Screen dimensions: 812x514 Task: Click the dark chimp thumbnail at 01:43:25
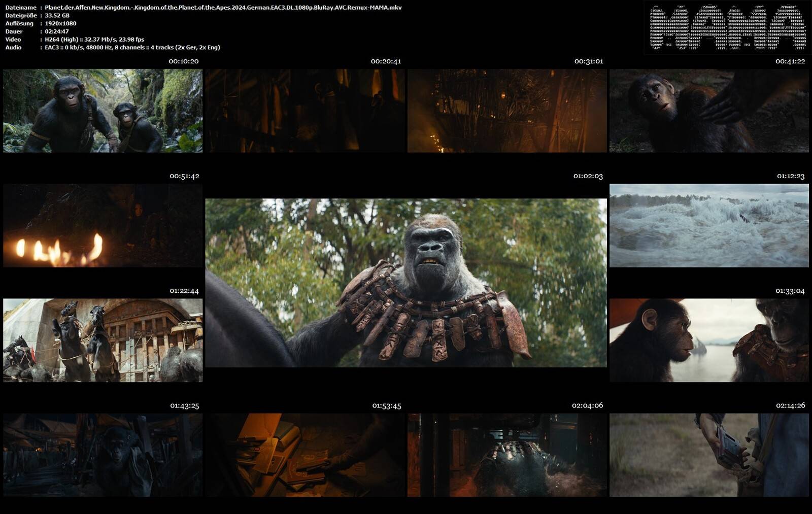[x=103, y=455]
